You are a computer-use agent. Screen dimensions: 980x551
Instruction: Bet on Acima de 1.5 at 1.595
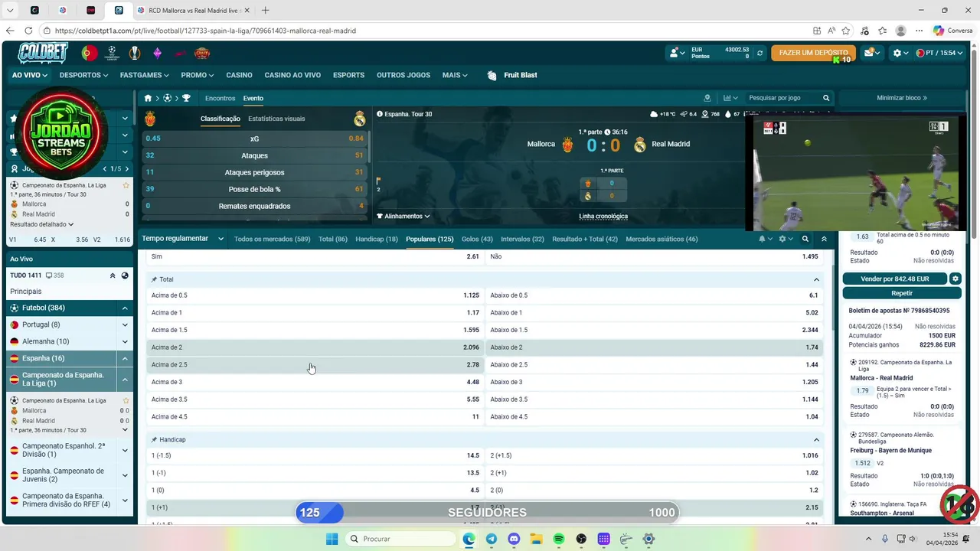tap(315, 330)
